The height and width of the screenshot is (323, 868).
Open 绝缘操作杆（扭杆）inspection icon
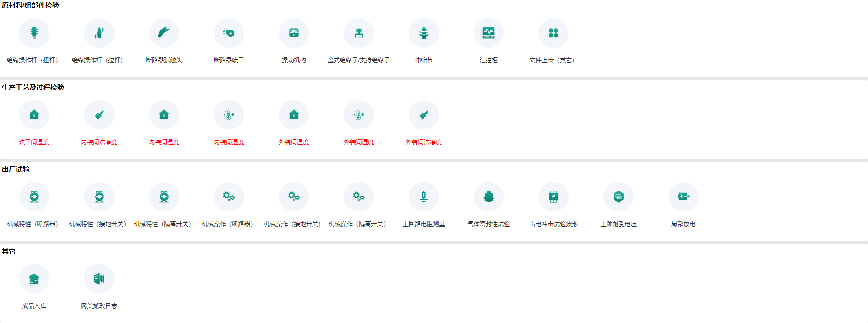34,33
